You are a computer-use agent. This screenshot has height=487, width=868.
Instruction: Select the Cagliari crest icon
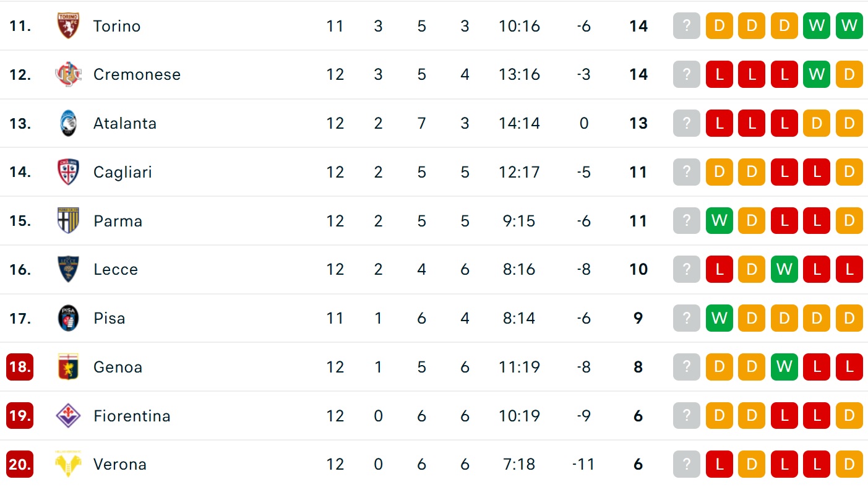[68, 172]
